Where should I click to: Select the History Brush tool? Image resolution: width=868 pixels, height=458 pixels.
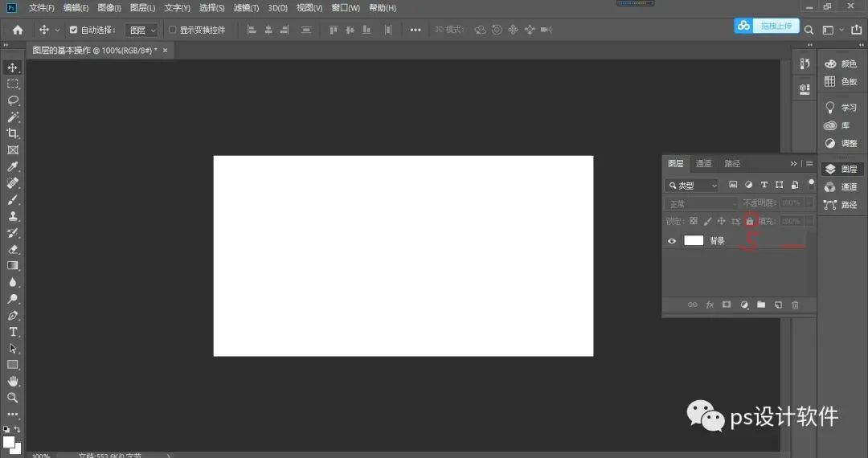[13, 233]
